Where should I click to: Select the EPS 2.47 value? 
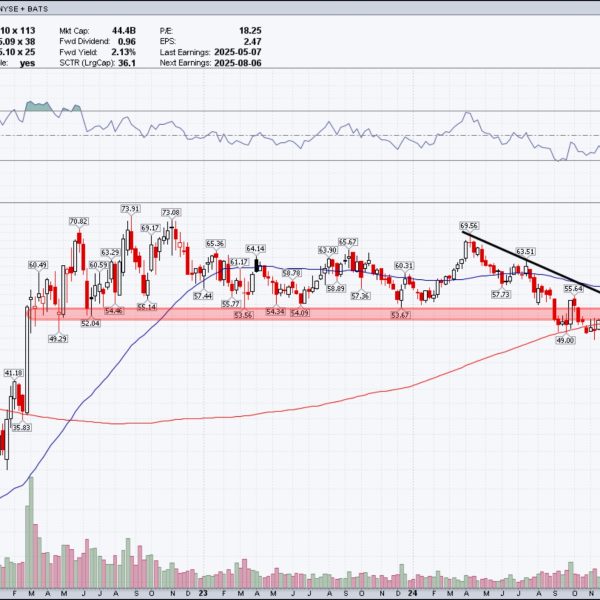pyautogui.click(x=253, y=41)
